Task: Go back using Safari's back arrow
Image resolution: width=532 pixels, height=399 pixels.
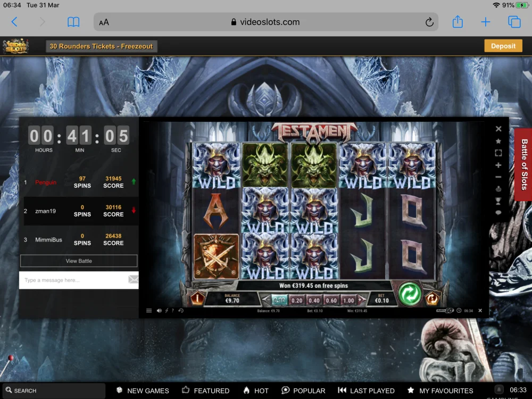Action: [x=14, y=22]
